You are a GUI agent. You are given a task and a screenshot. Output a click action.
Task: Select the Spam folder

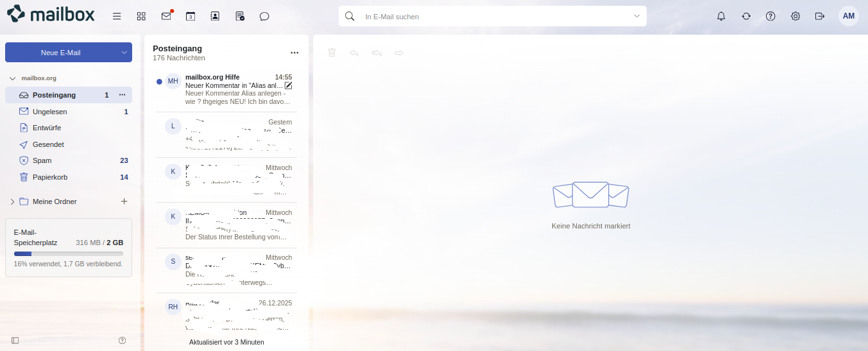[x=42, y=160]
